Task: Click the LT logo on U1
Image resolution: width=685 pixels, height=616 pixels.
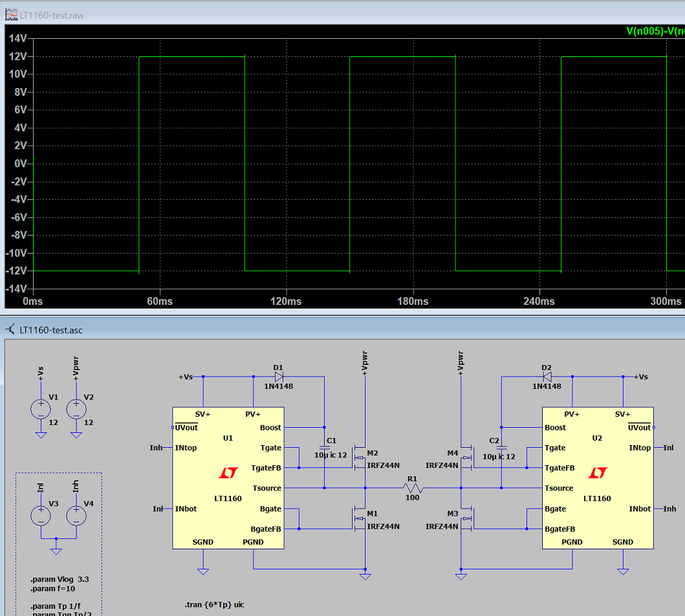Action: (x=228, y=473)
